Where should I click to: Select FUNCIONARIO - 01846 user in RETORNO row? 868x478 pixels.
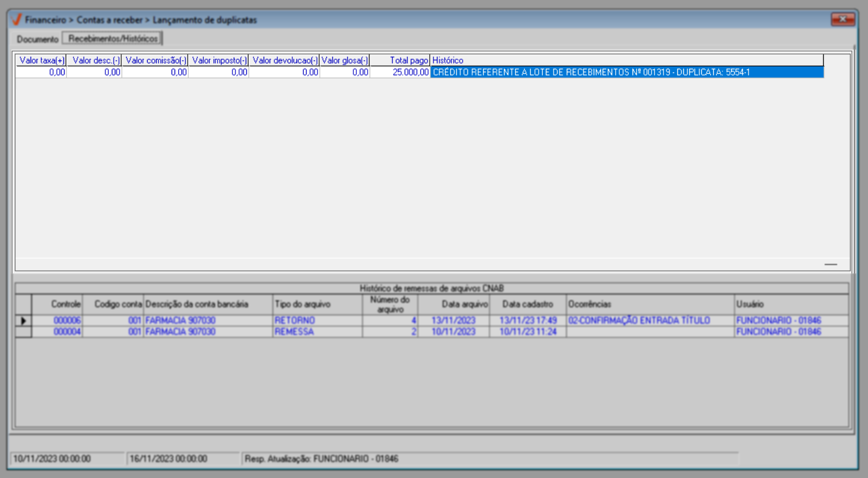point(791,321)
